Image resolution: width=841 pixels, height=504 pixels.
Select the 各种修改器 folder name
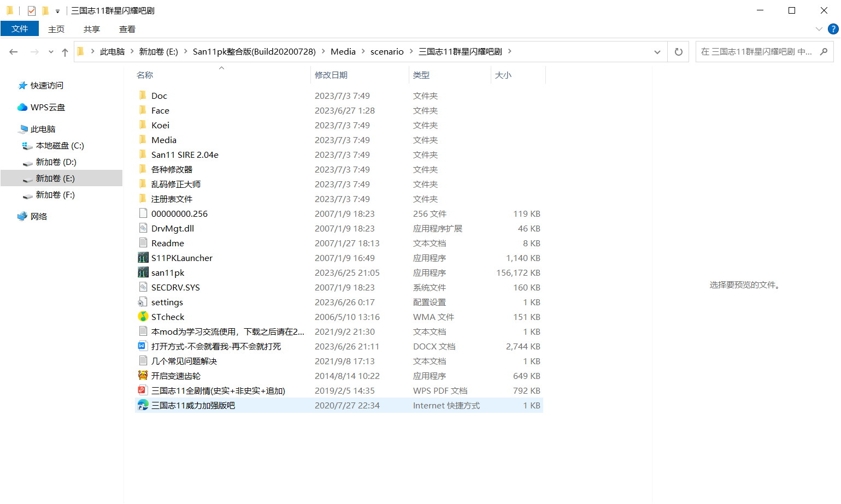pyautogui.click(x=172, y=169)
